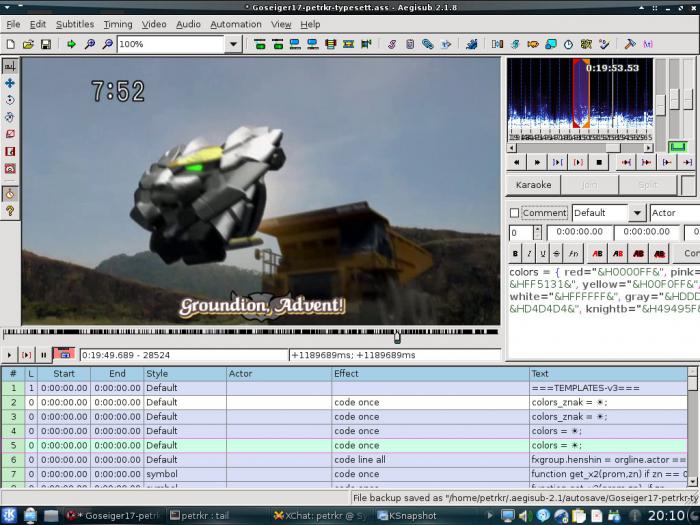Click the line start time field
The height and width of the screenshot is (525, 700).
click(579, 233)
